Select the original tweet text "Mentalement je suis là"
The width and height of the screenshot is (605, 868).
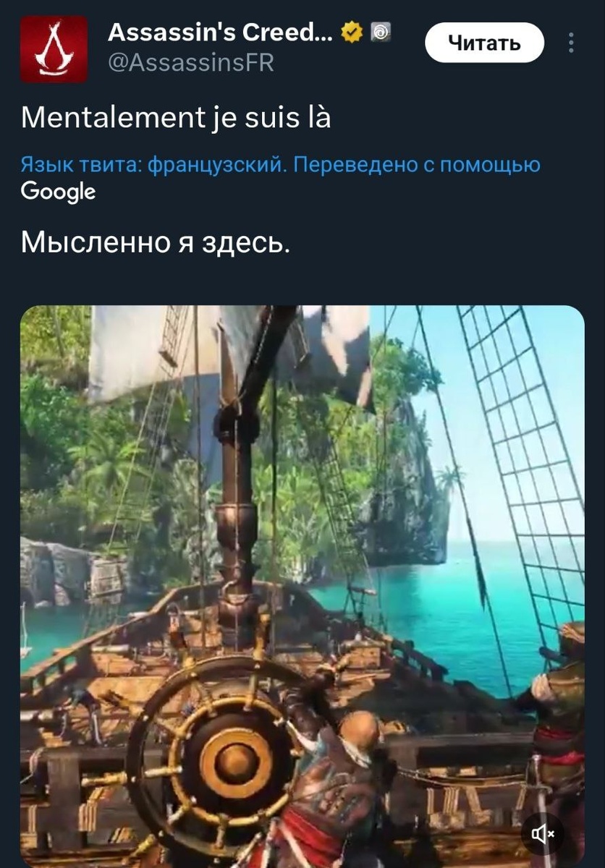176,117
